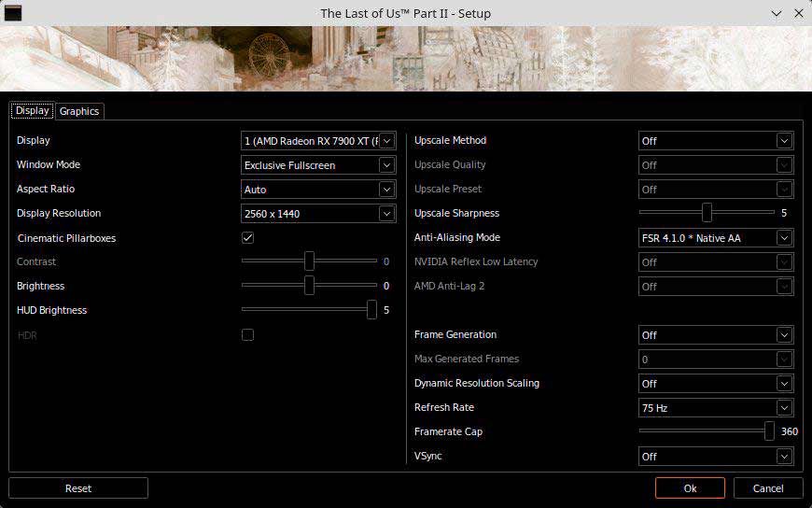Click the 'Dynamic Resolution Scaling' label
This screenshot has height=508, width=812.
(x=476, y=383)
